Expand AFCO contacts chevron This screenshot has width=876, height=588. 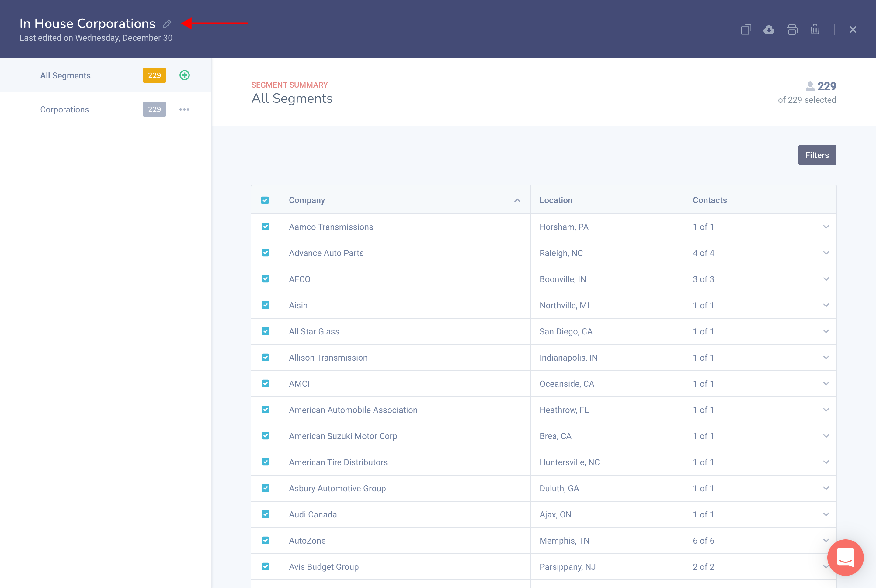pyautogui.click(x=826, y=279)
